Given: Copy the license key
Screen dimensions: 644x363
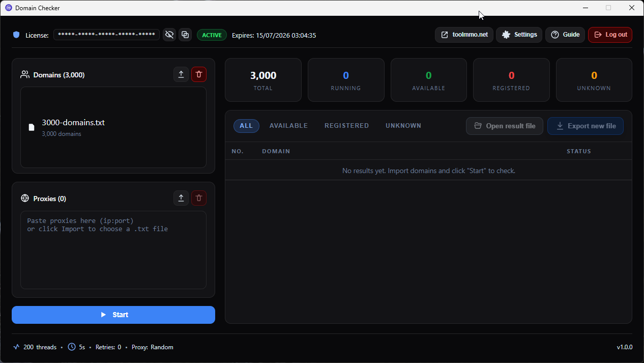Looking at the screenshot, I should pyautogui.click(x=185, y=35).
